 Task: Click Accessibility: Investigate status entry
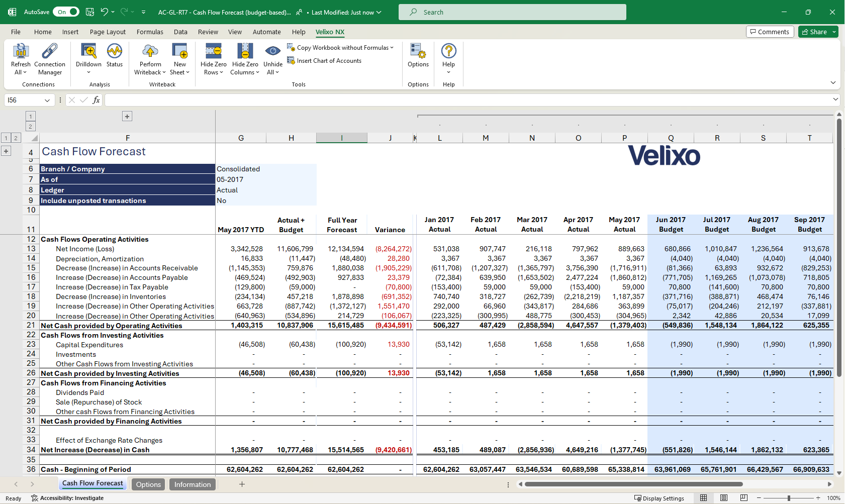(67, 498)
